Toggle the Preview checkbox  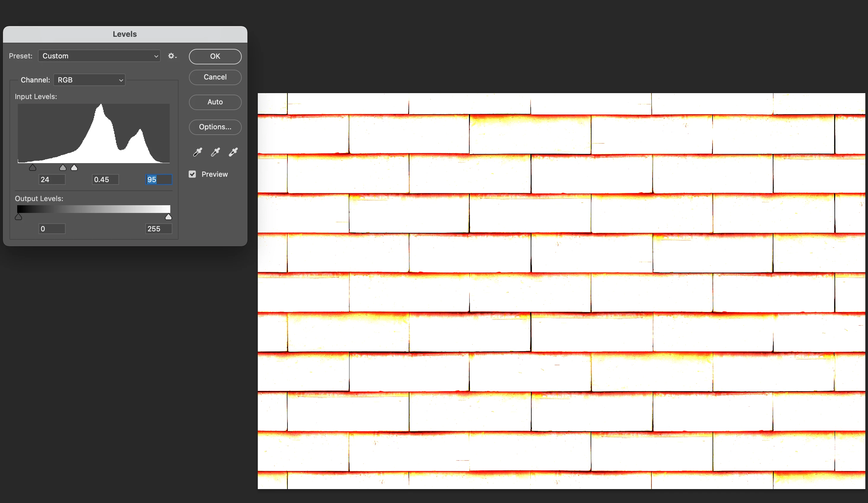[192, 174]
